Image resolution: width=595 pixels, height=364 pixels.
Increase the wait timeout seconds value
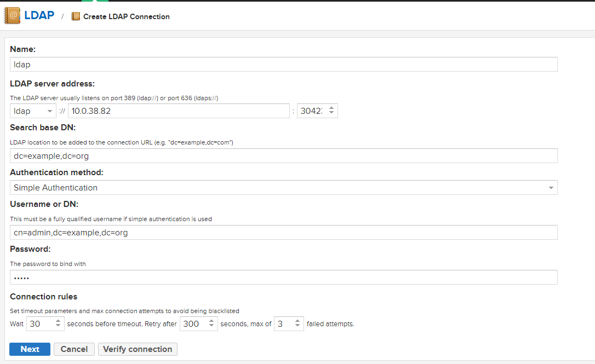point(59,321)
